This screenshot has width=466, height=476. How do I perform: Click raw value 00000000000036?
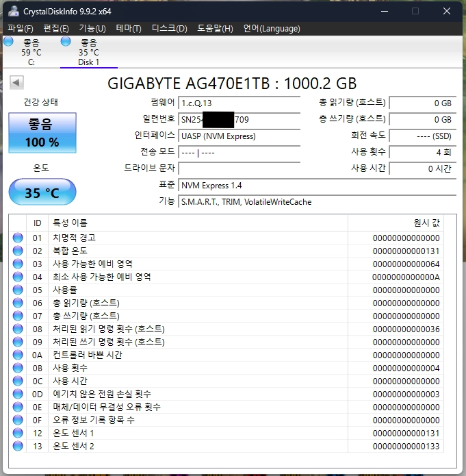pyautogui.click(x=406, y=329)
